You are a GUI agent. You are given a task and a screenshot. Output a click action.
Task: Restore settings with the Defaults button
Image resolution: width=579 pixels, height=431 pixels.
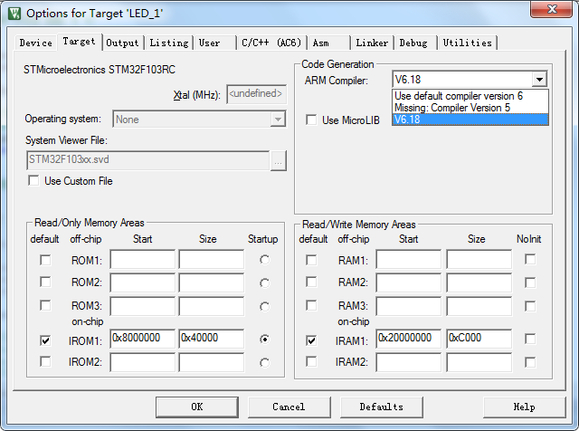click(381, 407)
